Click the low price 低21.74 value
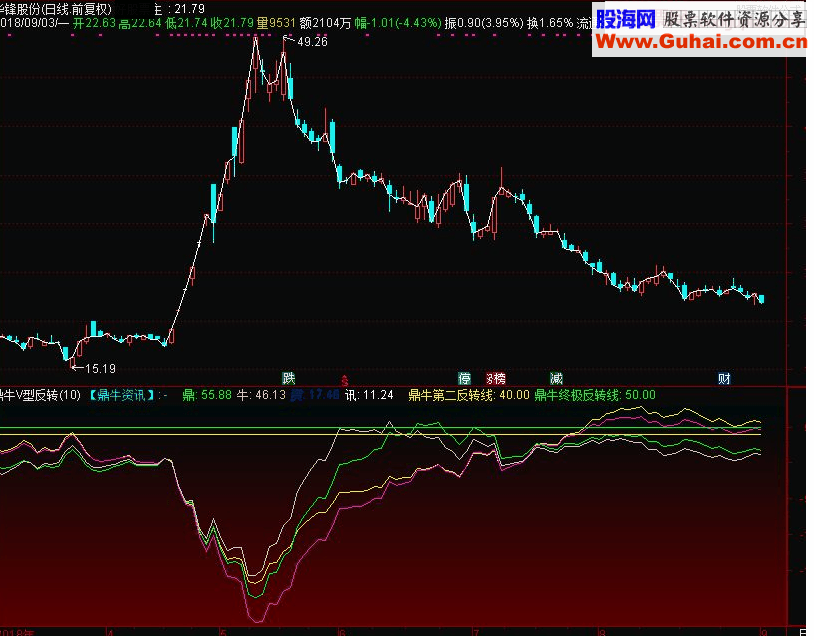 coord(186,23)
